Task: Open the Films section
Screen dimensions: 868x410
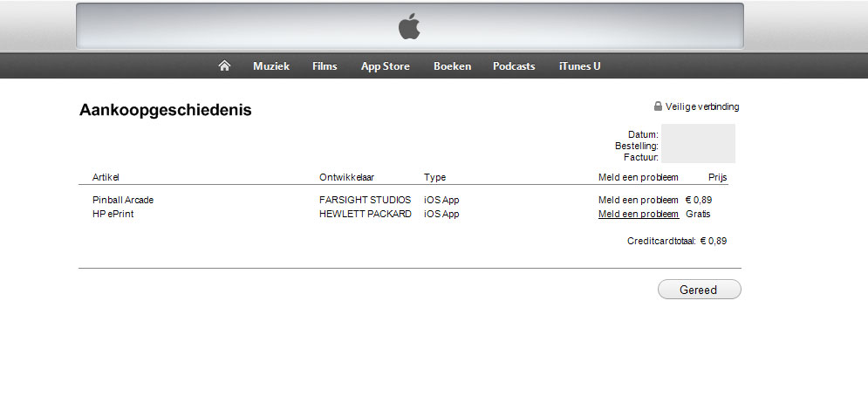Action: point(325,66)
